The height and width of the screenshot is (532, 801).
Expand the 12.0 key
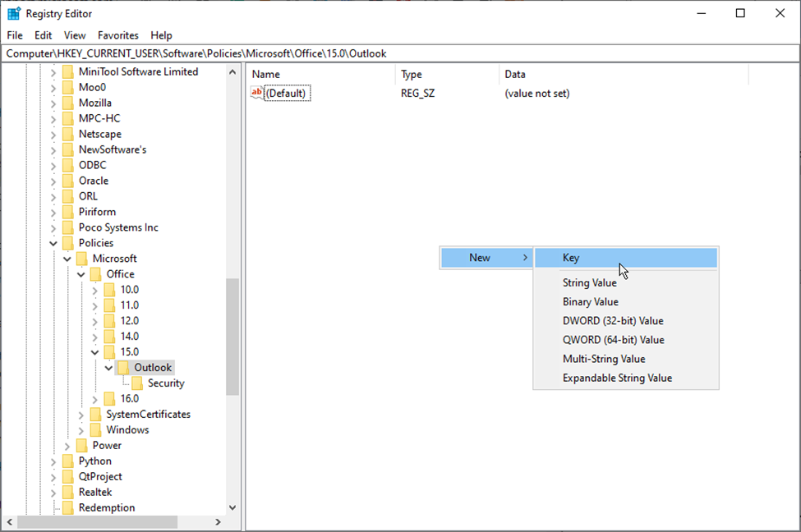(x=94, y=322)
